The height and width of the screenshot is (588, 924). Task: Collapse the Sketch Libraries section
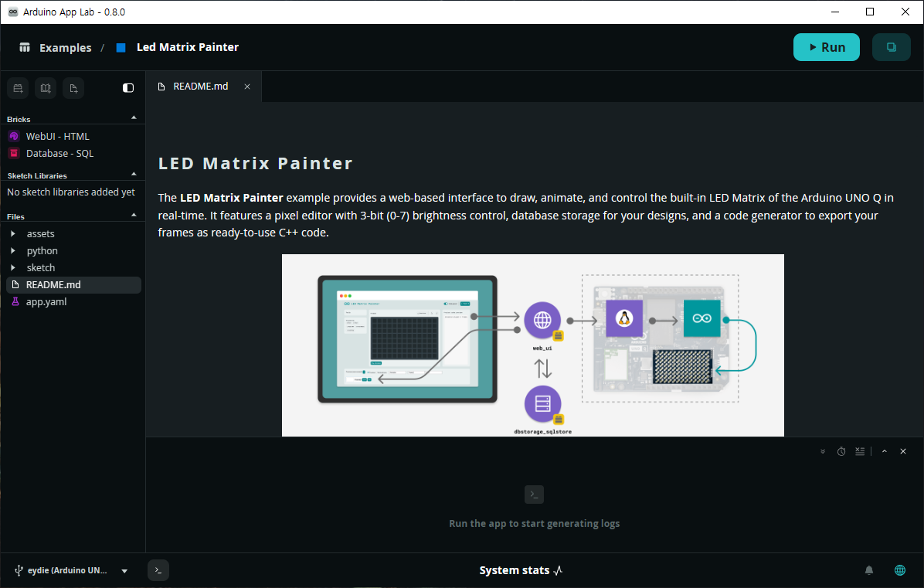click(134, 175)
